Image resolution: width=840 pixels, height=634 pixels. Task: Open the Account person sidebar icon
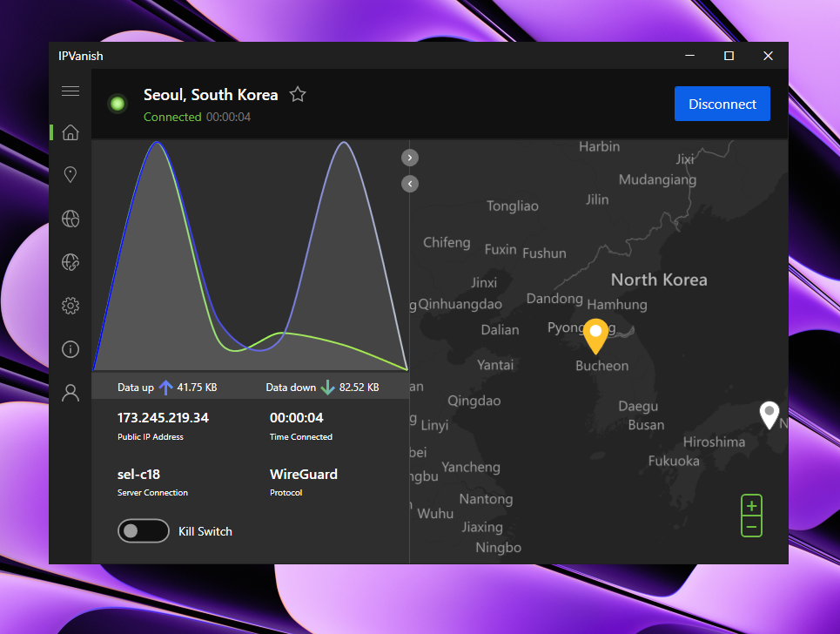[x=71, y=393]
